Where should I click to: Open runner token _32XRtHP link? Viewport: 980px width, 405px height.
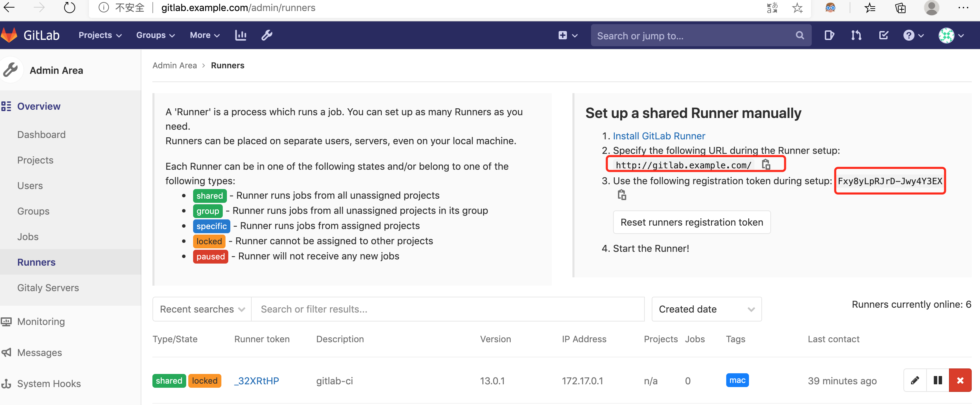tap(257, 381)
